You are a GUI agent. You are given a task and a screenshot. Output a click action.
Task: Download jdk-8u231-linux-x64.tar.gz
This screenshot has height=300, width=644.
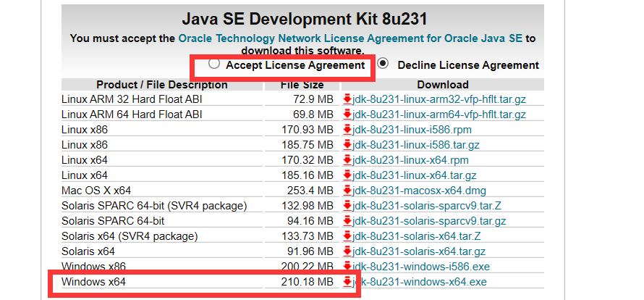(x=415, y=175)
